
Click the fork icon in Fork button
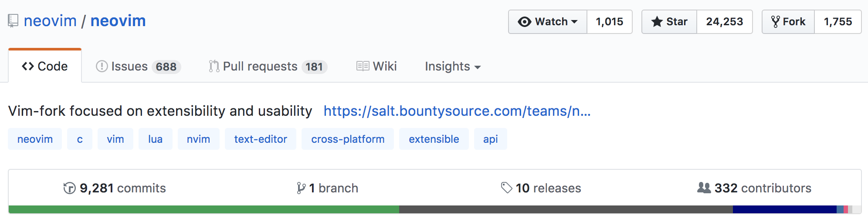tap(776, 22)
